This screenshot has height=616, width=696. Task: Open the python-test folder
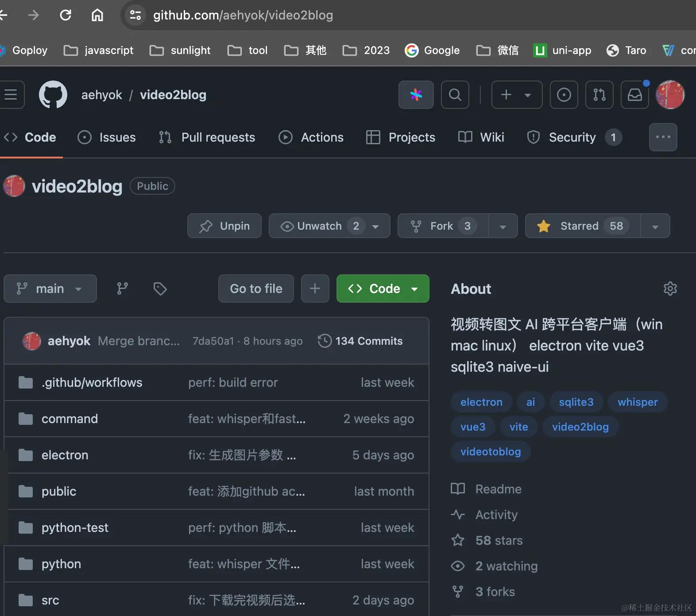(75, 527)
